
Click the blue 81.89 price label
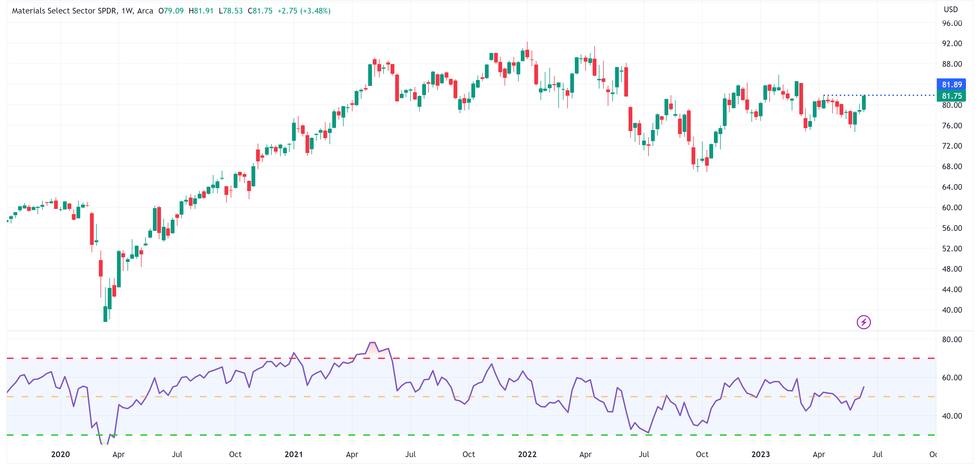point(951,84)
